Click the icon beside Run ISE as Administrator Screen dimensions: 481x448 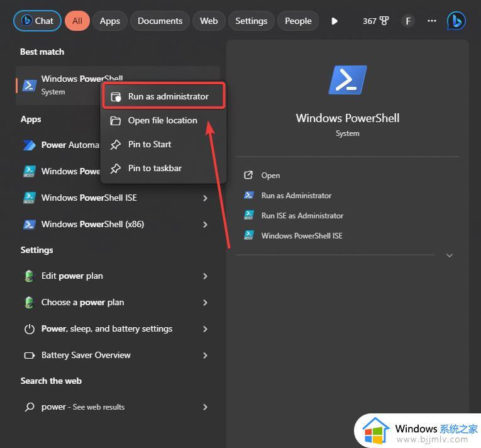click(x=248, y=215)
